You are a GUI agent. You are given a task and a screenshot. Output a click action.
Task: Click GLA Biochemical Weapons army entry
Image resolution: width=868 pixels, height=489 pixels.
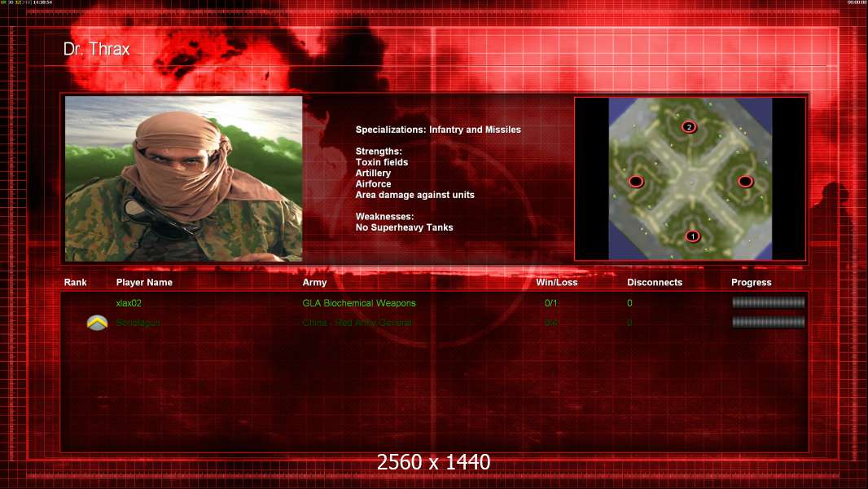[x=359, y=303]
